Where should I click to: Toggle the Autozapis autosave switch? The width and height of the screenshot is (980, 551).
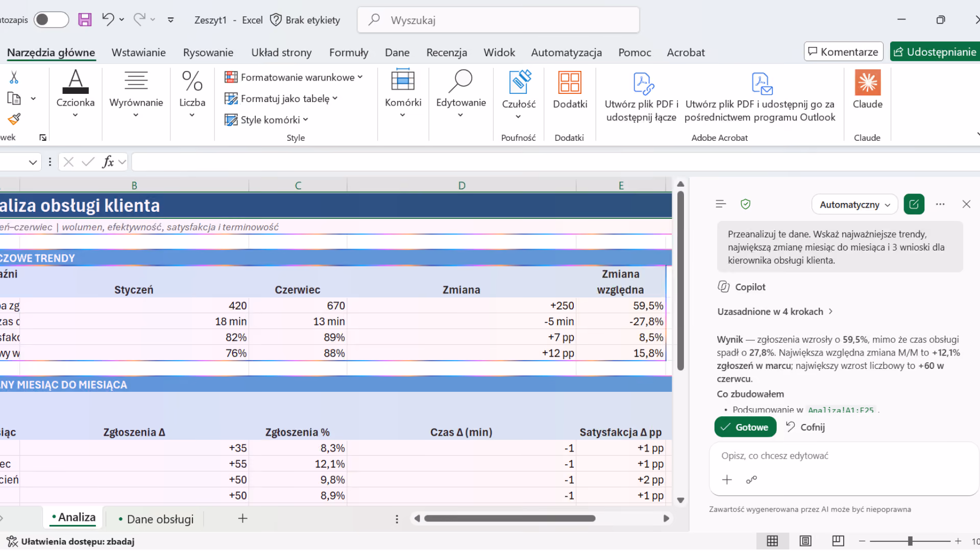click(51, 20)
